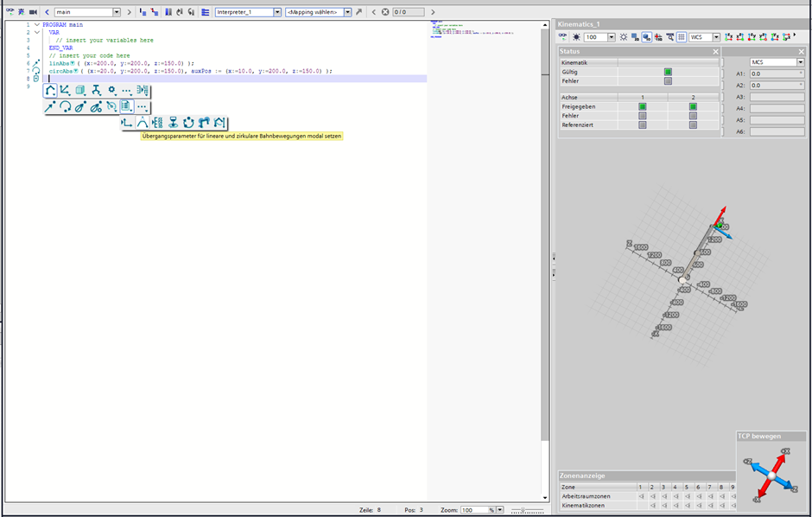Click the navigate back arrow before main
Screen dimensions: 812x517
pyautogui.click(x=47, y=12)
